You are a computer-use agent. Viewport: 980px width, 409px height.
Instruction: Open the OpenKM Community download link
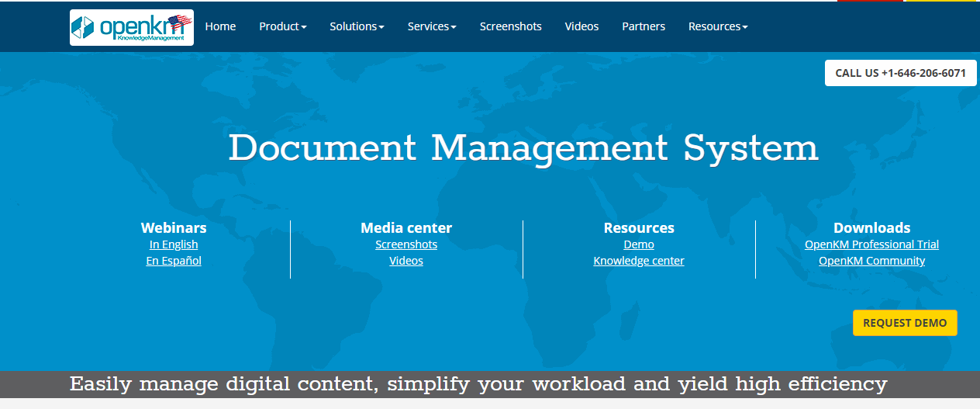tap(871, 261)
